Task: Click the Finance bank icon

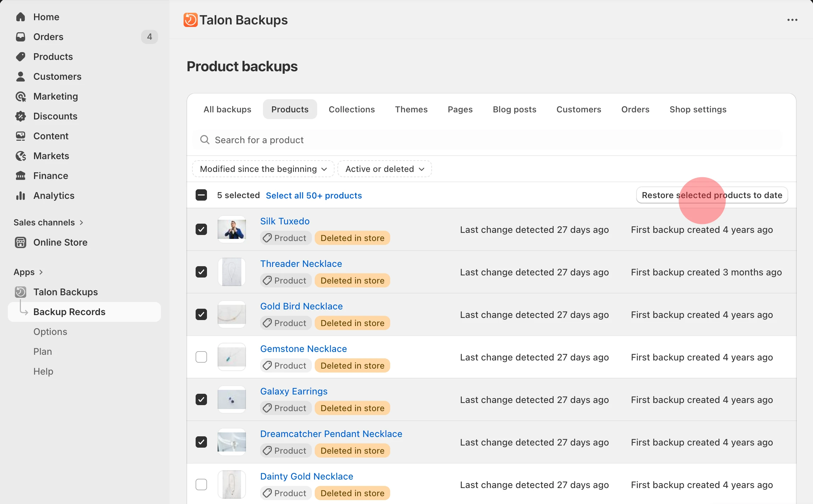Action: [21, 175]
